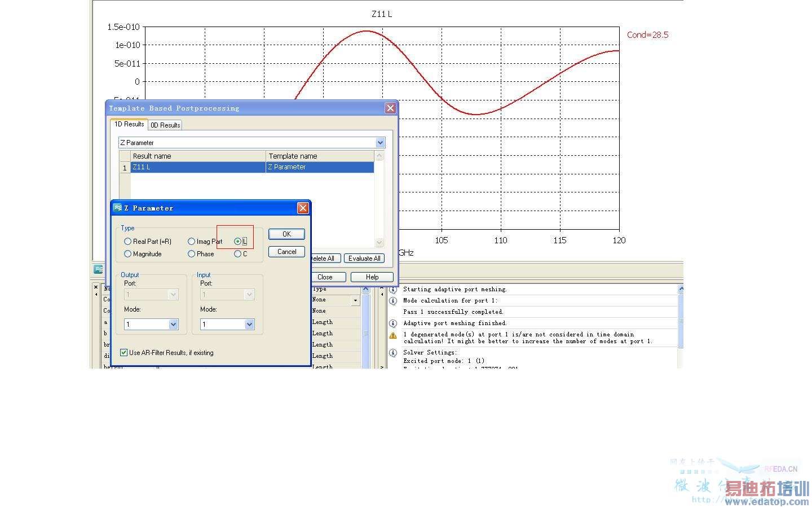Click the CST wave icon on panel bar

tap(99, 270)
